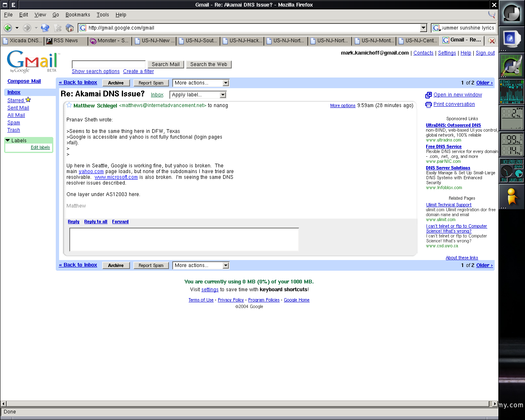Screen dimensions: 525x420
Task: Click the Reply to all link
Action: (x=96, y=221)
